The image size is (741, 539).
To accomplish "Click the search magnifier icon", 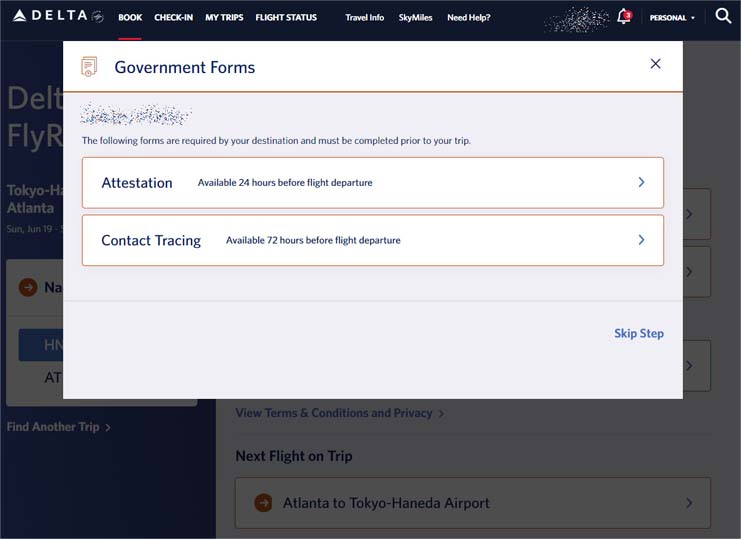I will point(723,16).
